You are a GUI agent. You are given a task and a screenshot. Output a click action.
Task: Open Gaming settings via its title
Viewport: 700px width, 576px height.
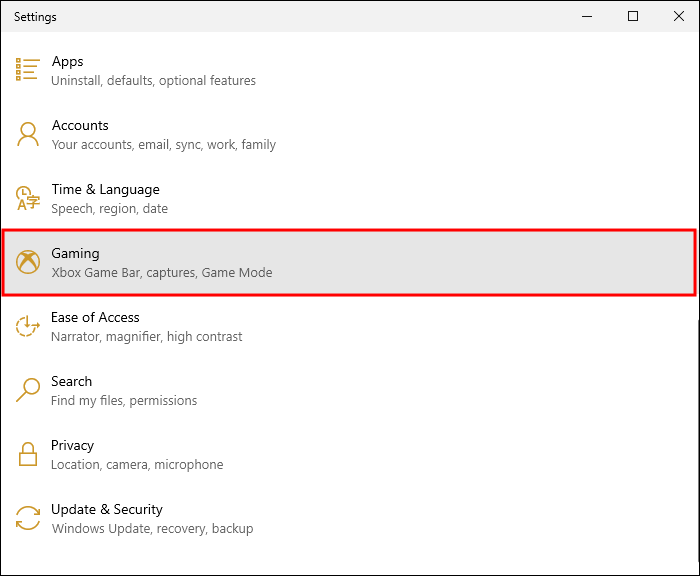pos(75,254)
